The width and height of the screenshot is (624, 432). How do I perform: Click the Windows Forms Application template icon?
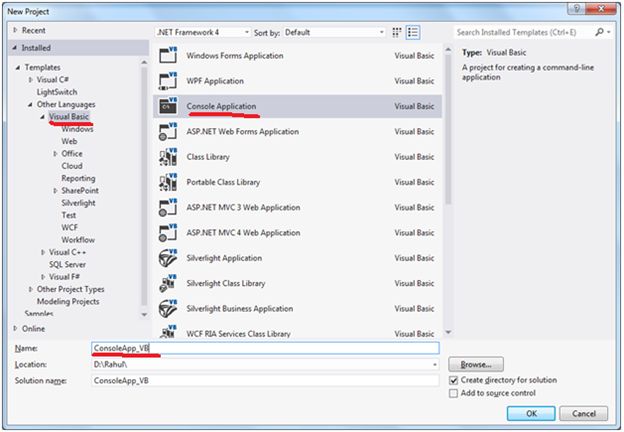(x=168, y=55)
